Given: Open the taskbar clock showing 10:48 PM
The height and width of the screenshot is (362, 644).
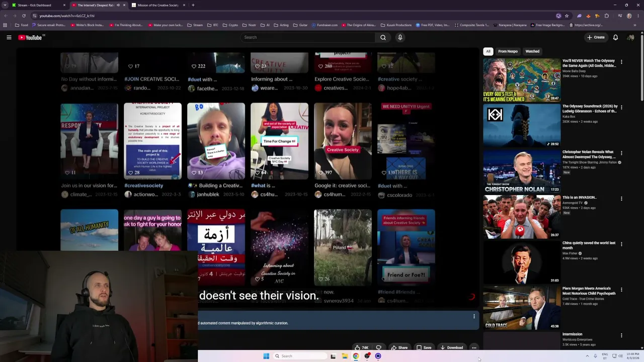Looking at the screenshot, I should click(632, 356).
